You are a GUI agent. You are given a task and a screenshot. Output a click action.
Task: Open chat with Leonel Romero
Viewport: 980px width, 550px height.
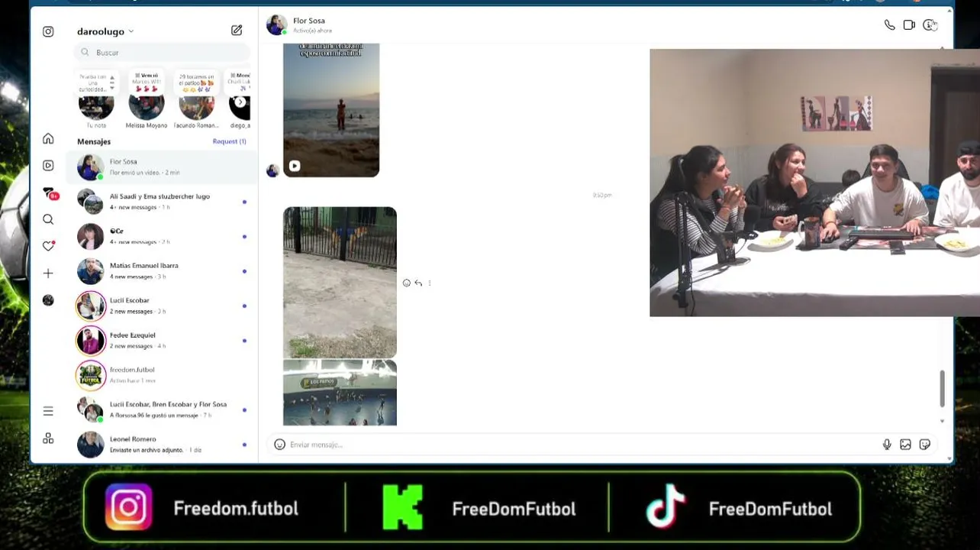point(162,444)
